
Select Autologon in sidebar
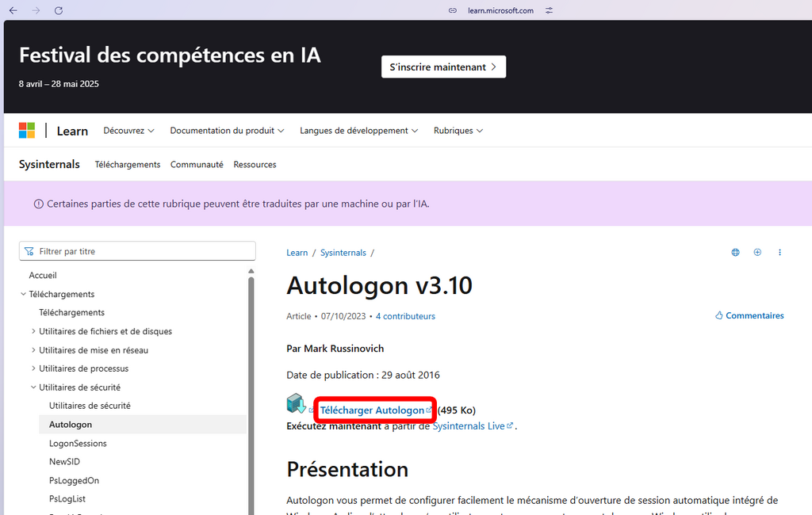tap(71, 425)
